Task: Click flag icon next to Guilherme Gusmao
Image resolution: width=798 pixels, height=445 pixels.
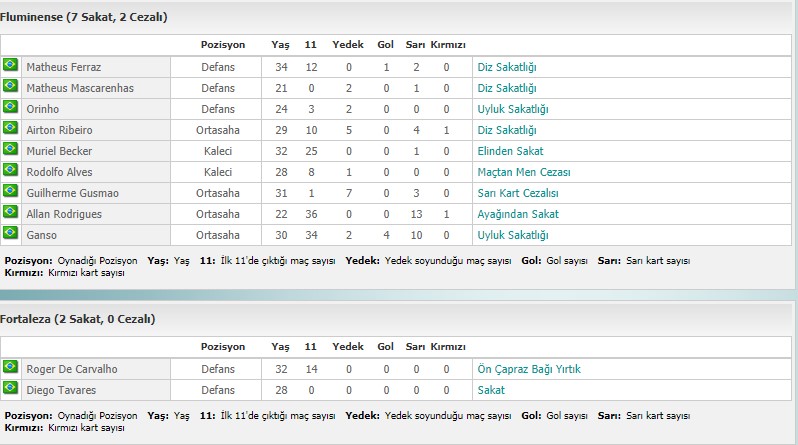Action: (10, 191)
